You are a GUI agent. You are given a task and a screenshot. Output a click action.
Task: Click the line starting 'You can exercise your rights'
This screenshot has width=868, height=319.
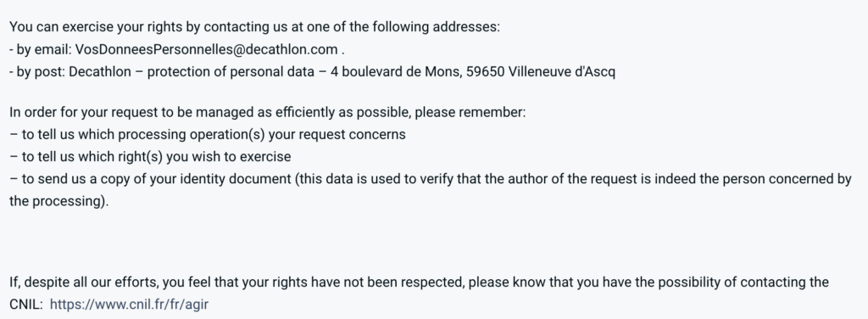(254, 26)
